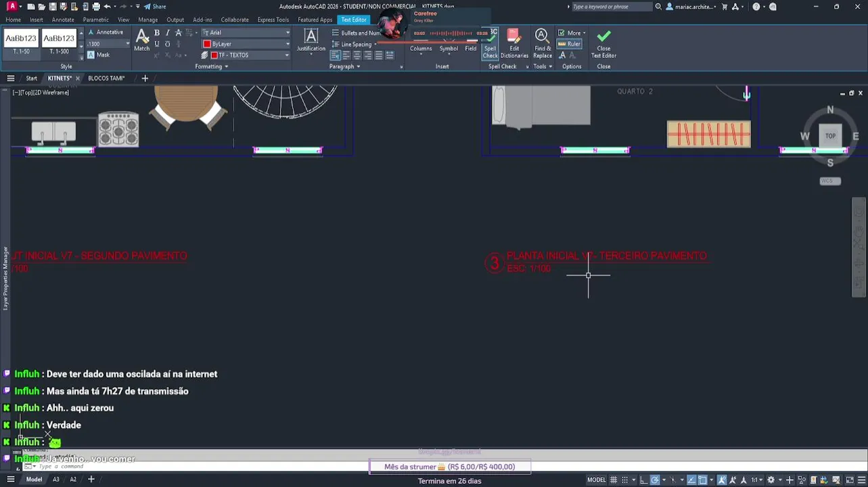The width and height of the screenshot is (868, 487).
Task: Open the Parametric ribbon tab
Action: [x=95, y=20]
